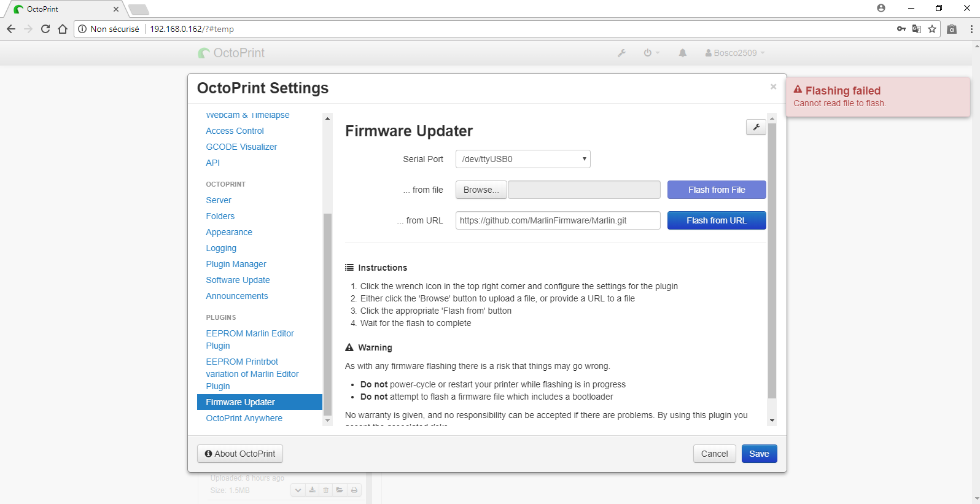Select Webcam & Timelapse settings
Viewport: 980px width, 504px height.
tap(247, 115)
